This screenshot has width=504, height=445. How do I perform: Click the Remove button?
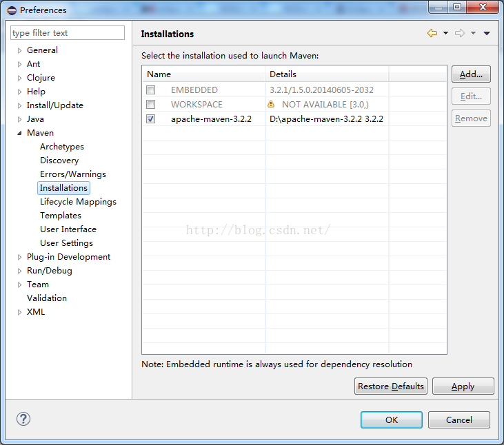coord(471,118)
